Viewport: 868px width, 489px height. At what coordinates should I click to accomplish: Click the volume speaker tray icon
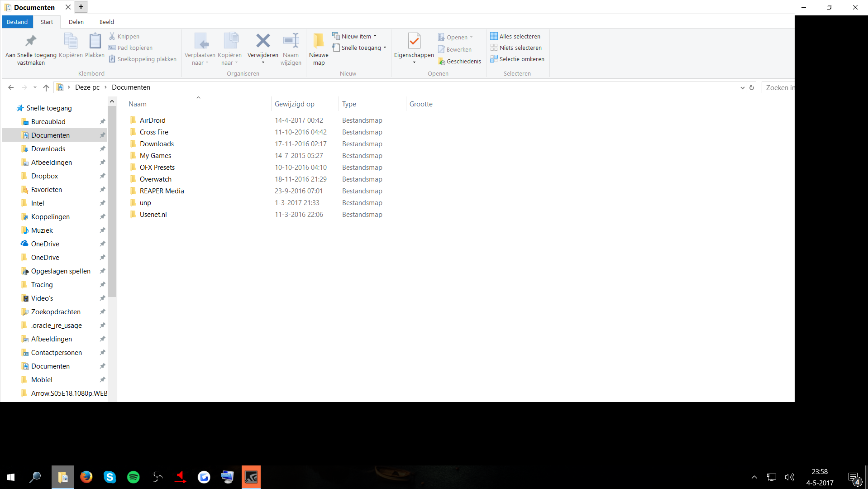pyautogui.click(x=789, y=477)
